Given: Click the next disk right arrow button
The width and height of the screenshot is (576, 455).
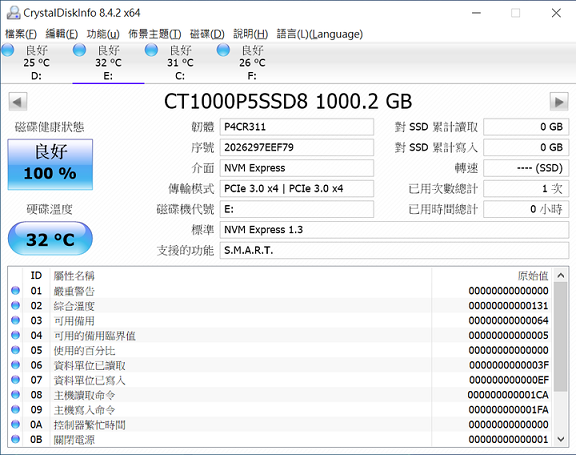Looking at the screenshot, I should [559, 102].
